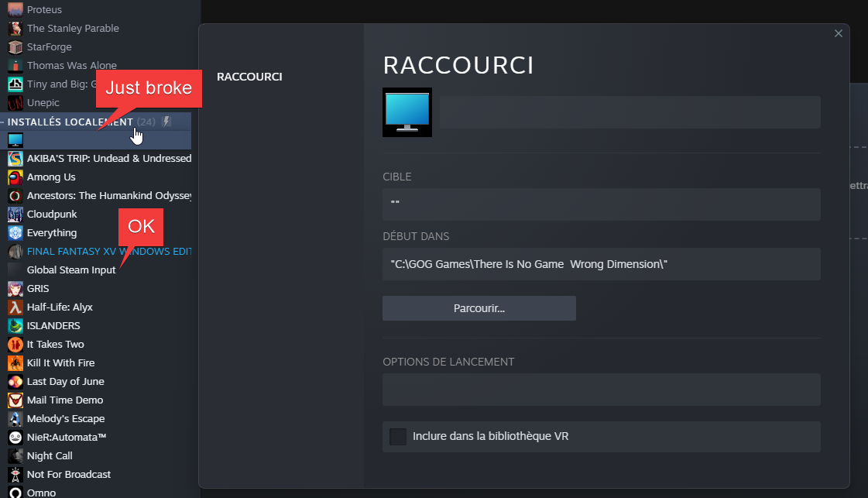868x498 pixels.
Task: Click the Half-Life: Alyx lambda icon
Action: (x=15, y=307)
